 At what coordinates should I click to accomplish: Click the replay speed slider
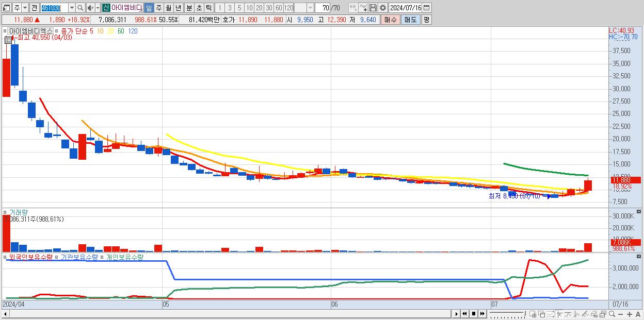pos(507,314)
